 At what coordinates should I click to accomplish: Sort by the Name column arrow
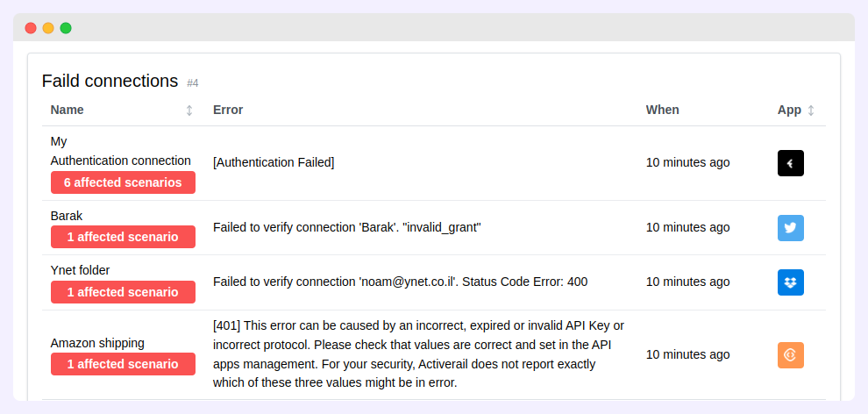point(189,111)
